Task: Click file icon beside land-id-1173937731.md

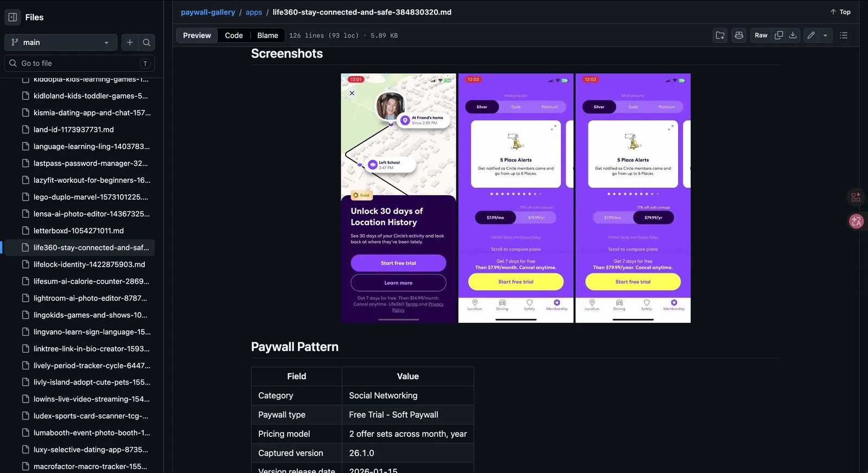Action: [x=25, y=130]
